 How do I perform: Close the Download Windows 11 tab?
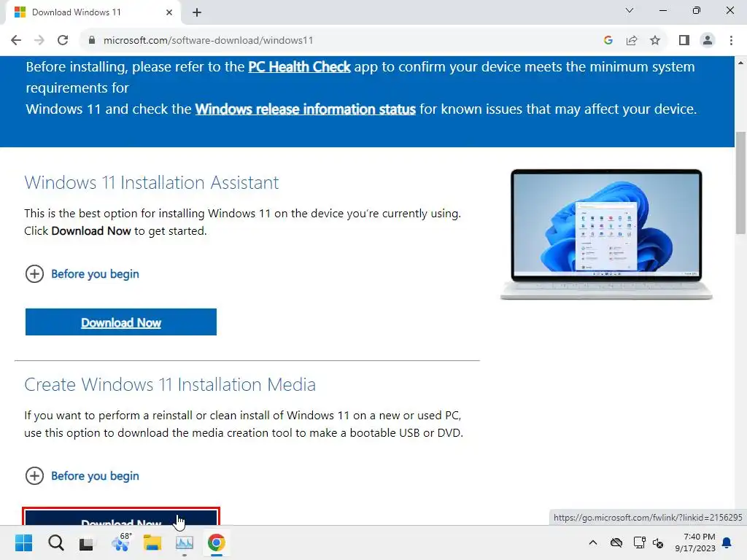pos(169,12)
